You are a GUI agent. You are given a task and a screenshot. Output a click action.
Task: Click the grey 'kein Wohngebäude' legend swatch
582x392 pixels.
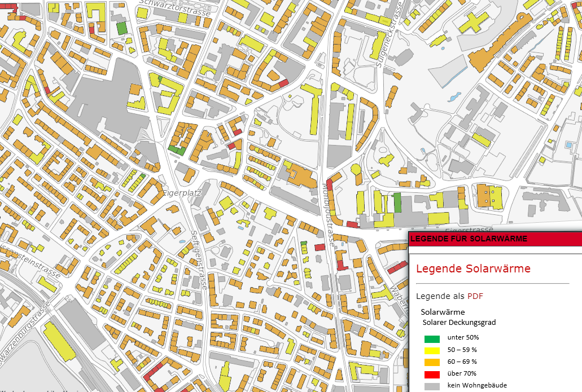(432, 386)
